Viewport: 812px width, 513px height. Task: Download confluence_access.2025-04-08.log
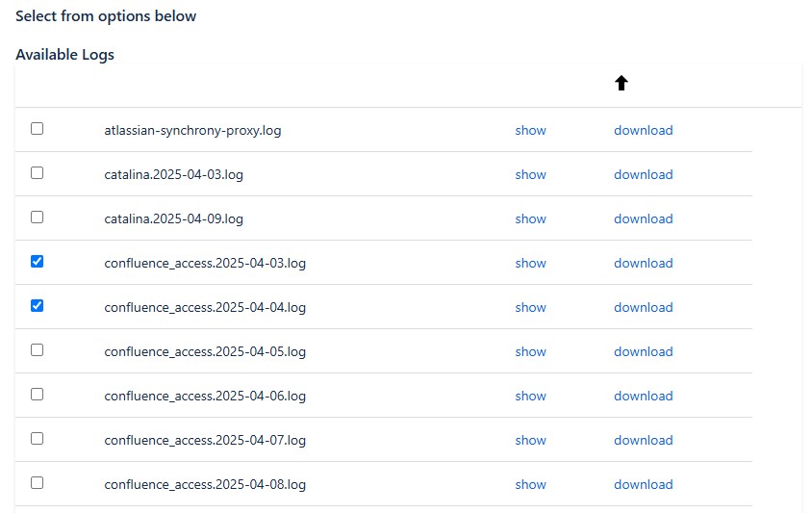(x=643, y=484)
